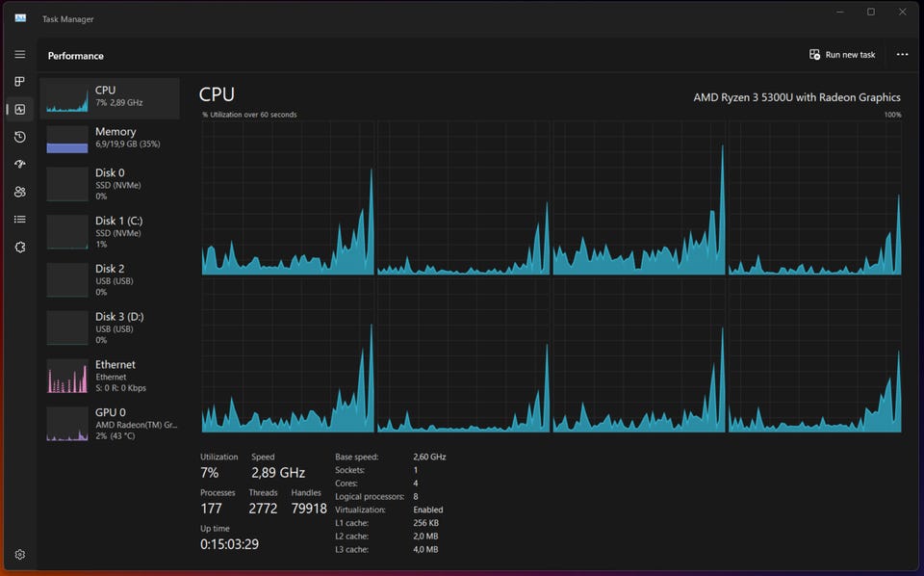This screenshot has width=924, height=576.
Task: Click the Disk 1 (C:) mini graph thumbnail
Action: (x=67, y=232)
